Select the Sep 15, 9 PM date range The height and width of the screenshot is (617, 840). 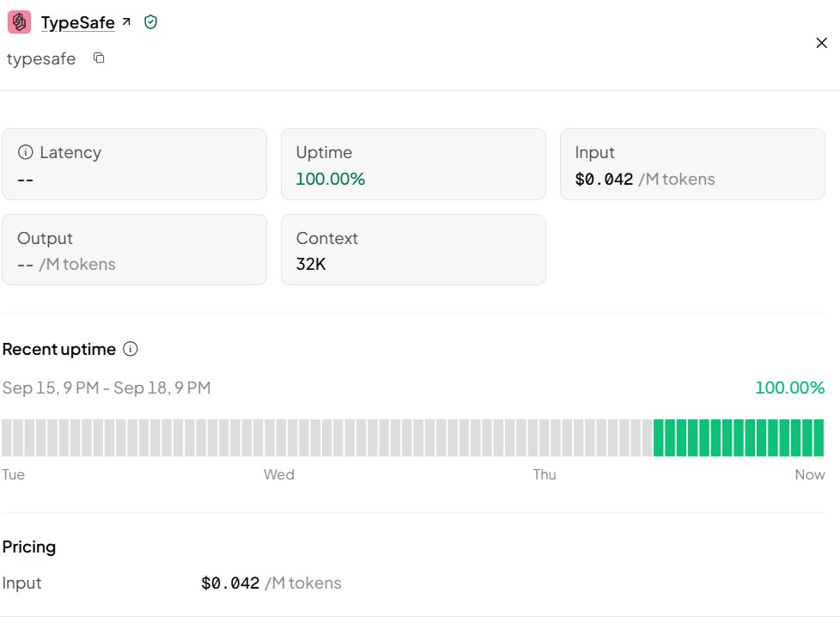coord(106,388)
